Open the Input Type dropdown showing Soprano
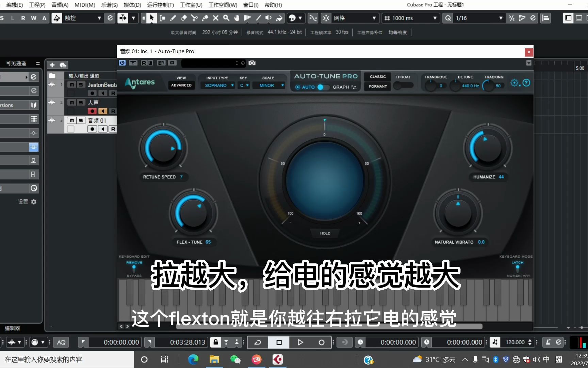The image size is (588, 368). (x=217, y=85)
